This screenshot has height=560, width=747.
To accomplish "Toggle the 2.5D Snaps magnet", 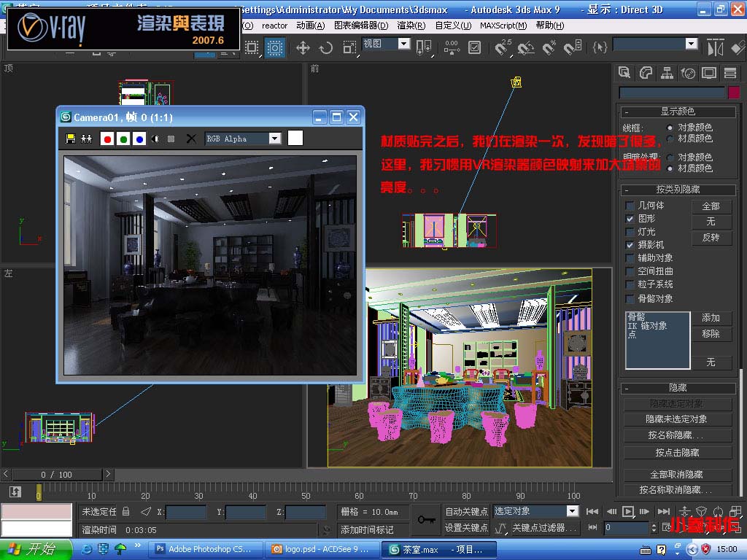I will coord(503,47).
